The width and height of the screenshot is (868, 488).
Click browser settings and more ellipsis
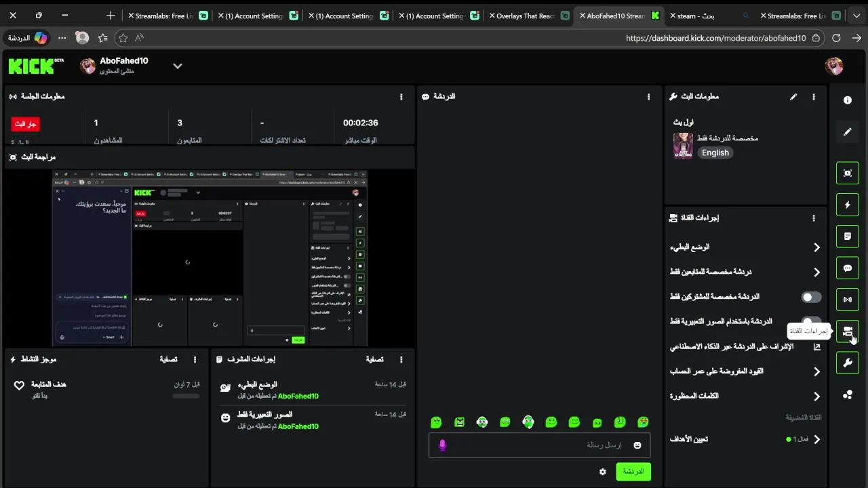pyautogui.click(x=62, y=38)
